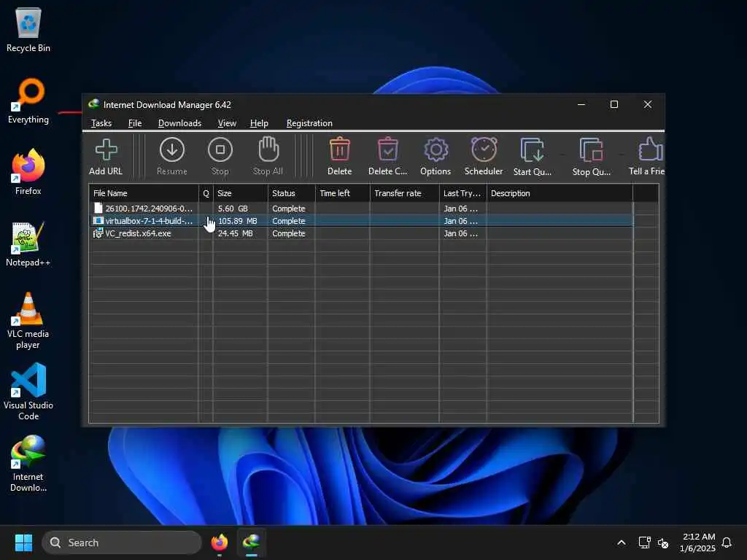Screen dimensions: 747x560
Task: Open the Windows Start menu
Action: (23, 542)
